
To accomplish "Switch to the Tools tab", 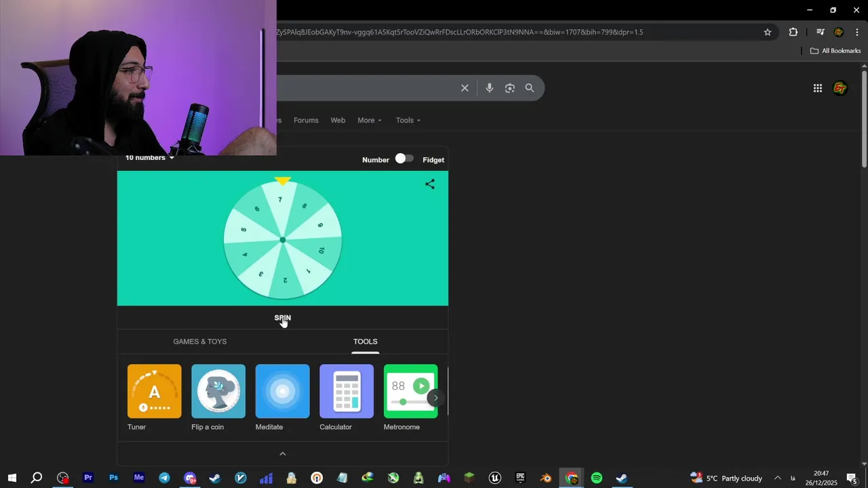I will pos(366,342).
